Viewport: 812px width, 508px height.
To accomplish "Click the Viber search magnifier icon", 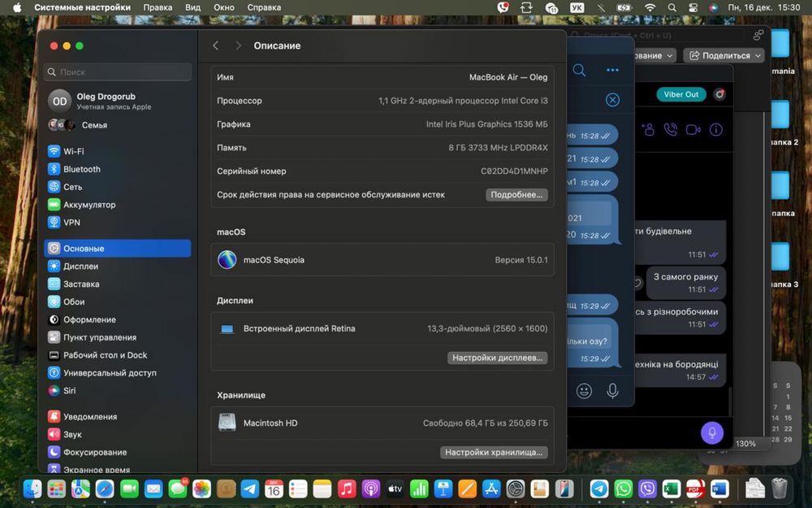I will pyautogui.click(x=579, y=70).
